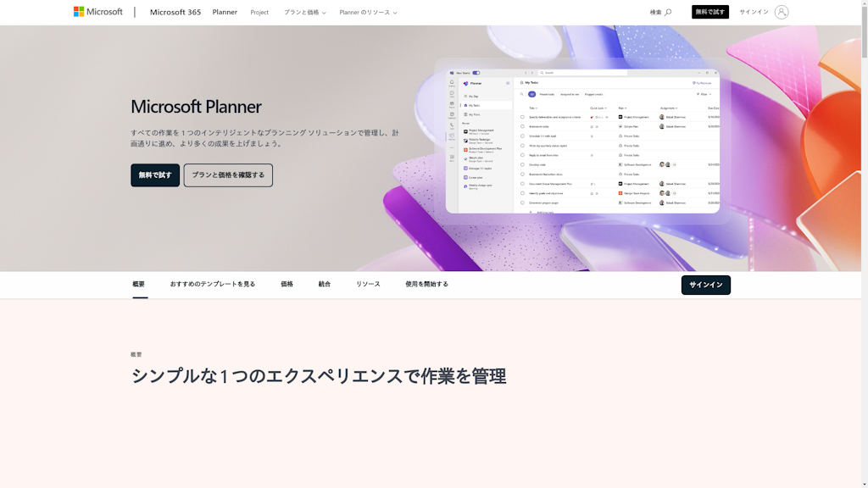The image size is (868, 488).
Task: Select Planner in the top navigation
Action: click(x=225, y=12)
